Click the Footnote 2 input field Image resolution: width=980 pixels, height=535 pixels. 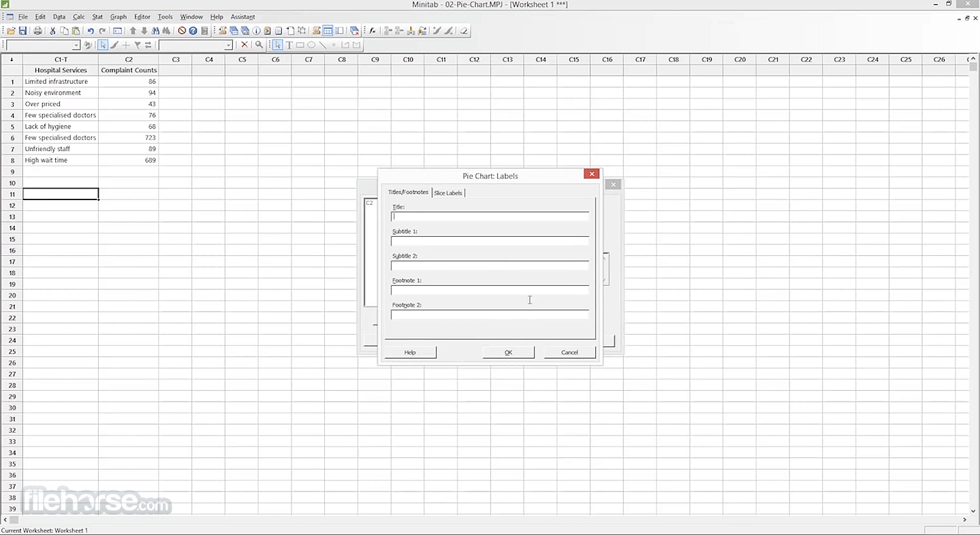(490, 314)
